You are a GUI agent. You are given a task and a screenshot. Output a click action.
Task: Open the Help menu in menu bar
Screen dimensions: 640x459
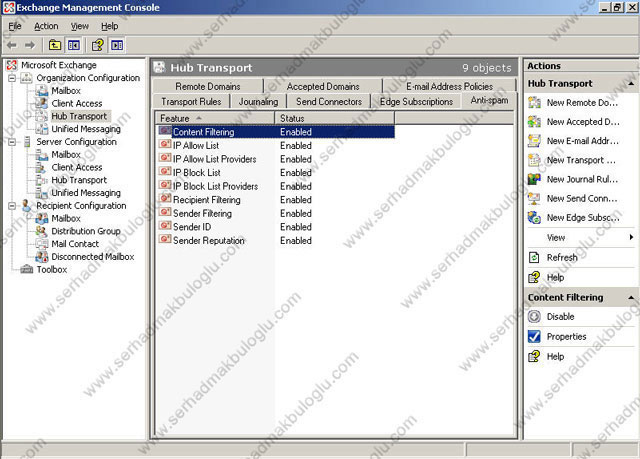click(109, 26)
